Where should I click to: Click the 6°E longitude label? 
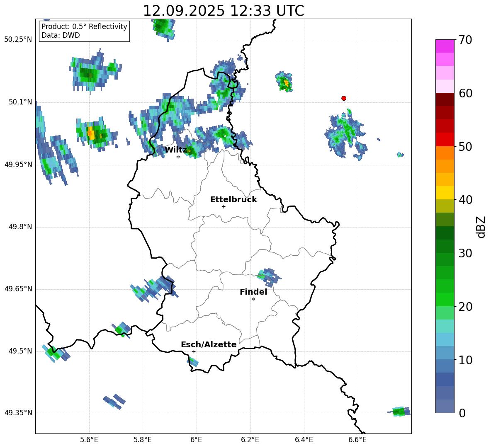point(196,440)
